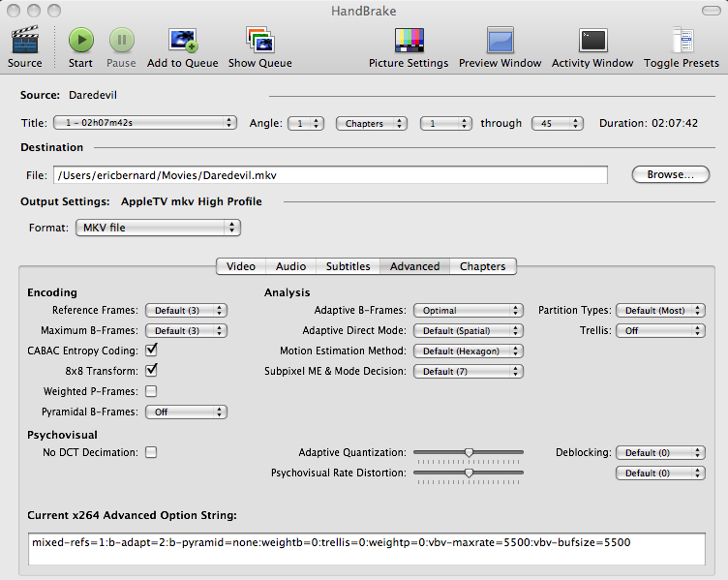Screen dimensions: 728x580
Task: Open the Maximum B-Frames dropdown
Action: point(186,330)
